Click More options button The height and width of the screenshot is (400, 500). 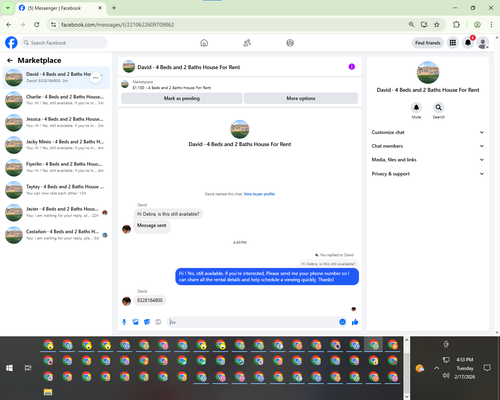pos(301,98)
